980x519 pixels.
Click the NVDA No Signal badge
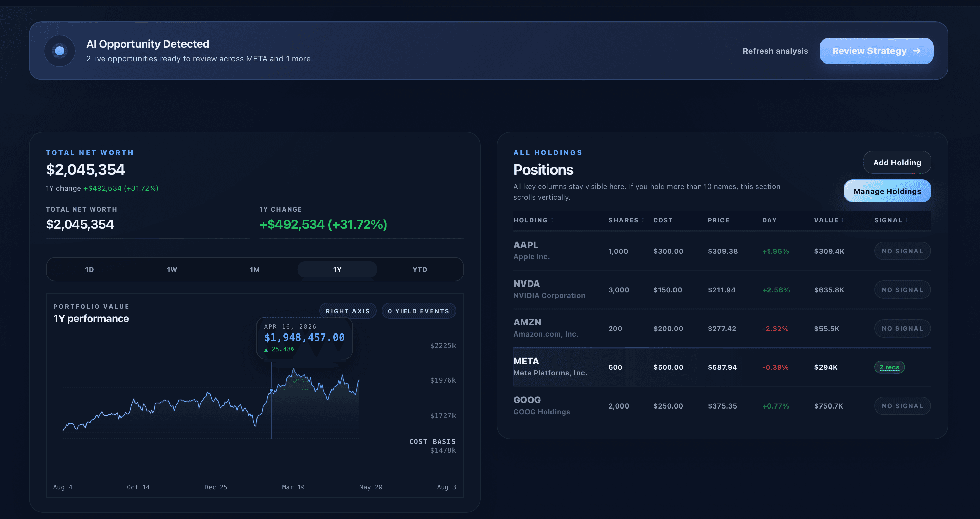[902, 290]
